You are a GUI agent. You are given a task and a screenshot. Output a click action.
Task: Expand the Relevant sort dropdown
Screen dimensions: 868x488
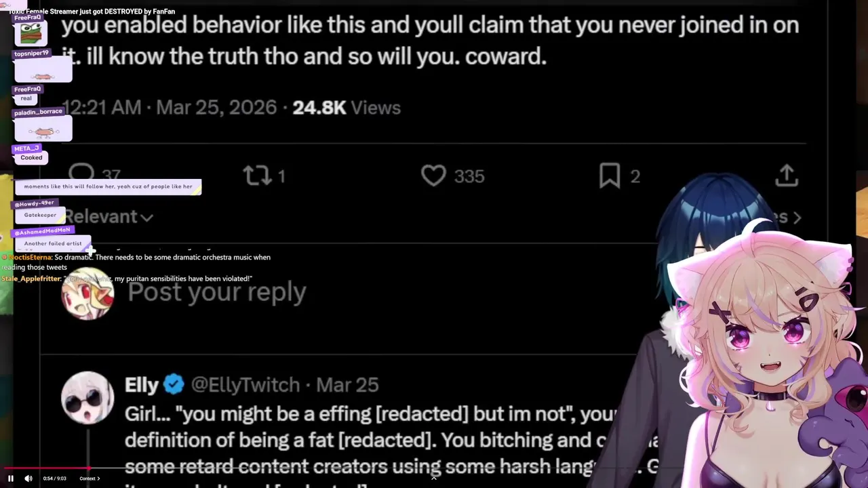[x=108, y=217]
